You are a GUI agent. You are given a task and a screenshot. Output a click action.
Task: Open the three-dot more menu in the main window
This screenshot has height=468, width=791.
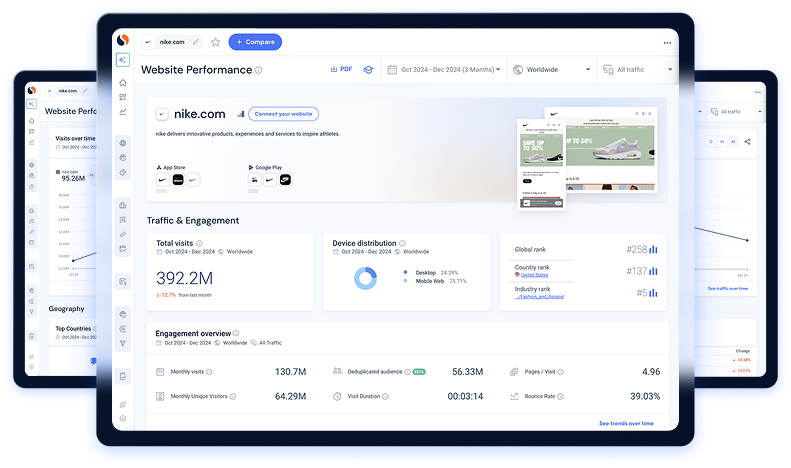pyautogui.click(x=667, y=43)
